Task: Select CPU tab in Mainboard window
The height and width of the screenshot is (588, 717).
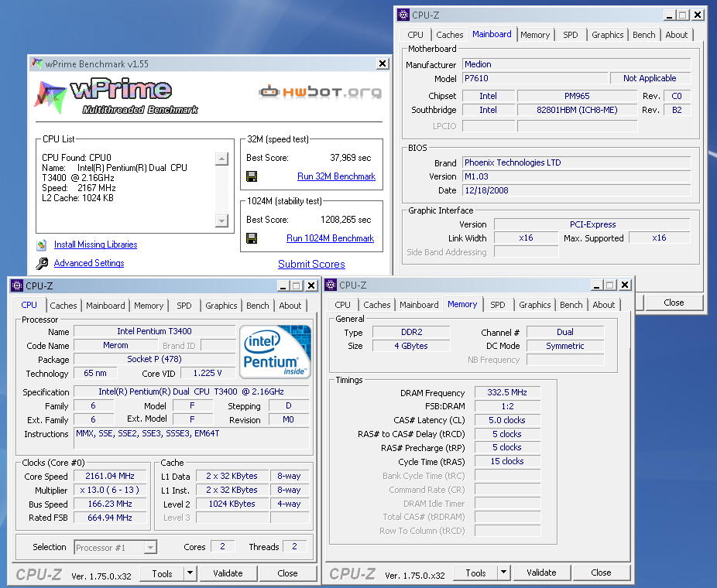Action: [x=415, y=35]
